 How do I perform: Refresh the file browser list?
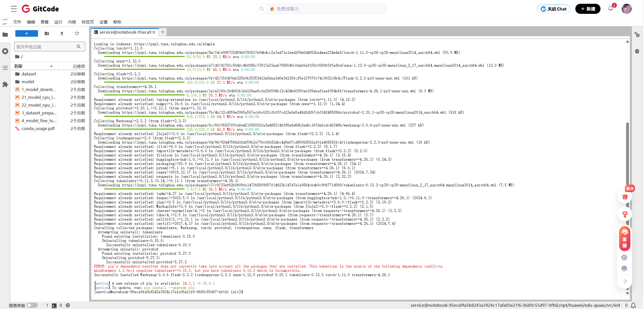click(77, 33)
